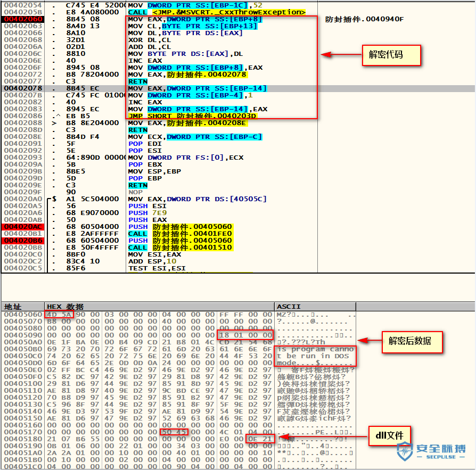Click the MOV BYTE PTR DS:[EAX],DL line
The height and width of the screenshot is (470, 476).
185,54
